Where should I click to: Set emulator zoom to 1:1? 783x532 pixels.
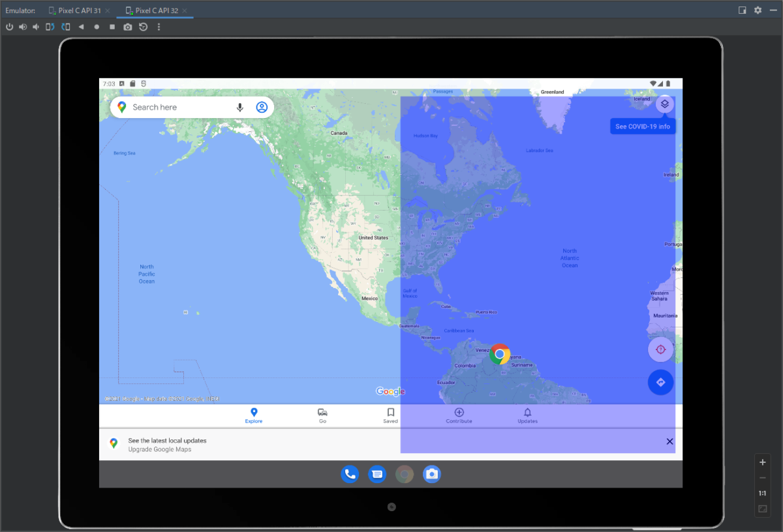(763, 494)
